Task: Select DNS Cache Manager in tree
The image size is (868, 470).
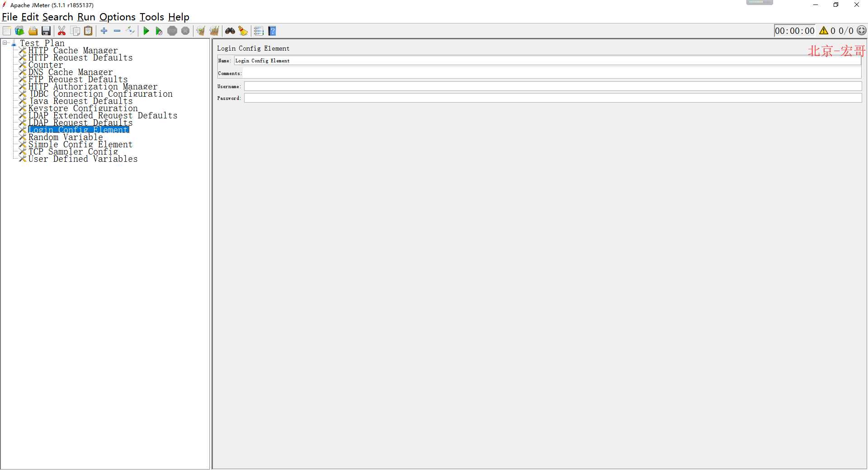Action: [71, 72]
